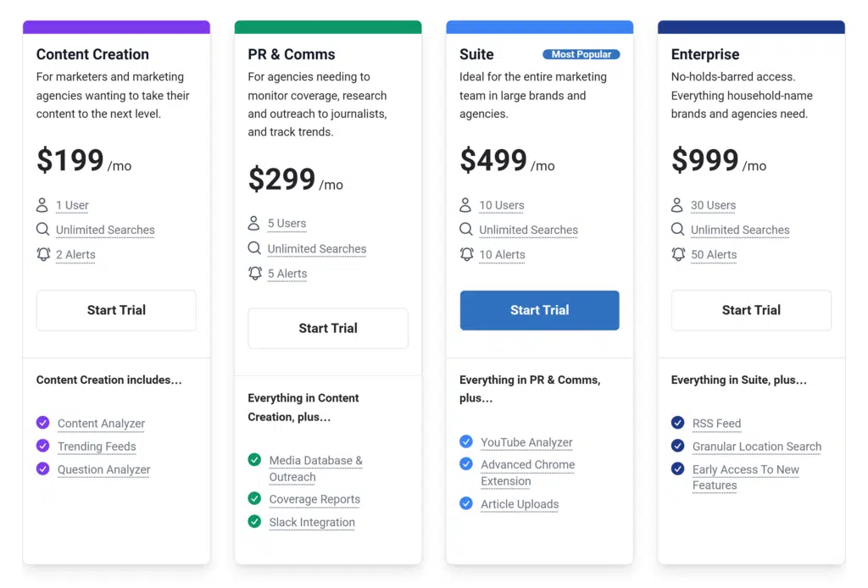
Task: Click the blue Start Trial button for Suite
Action: coord(539,310)
